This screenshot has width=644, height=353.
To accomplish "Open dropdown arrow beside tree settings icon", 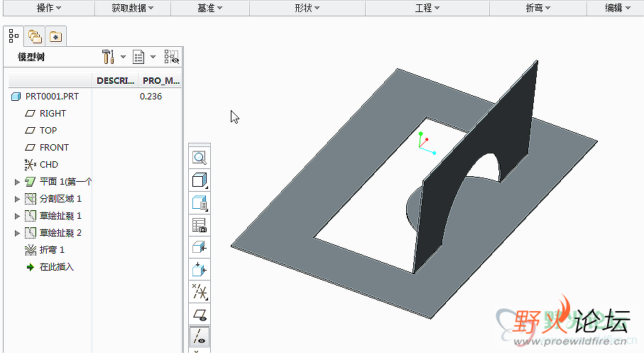I will [123, 57].
